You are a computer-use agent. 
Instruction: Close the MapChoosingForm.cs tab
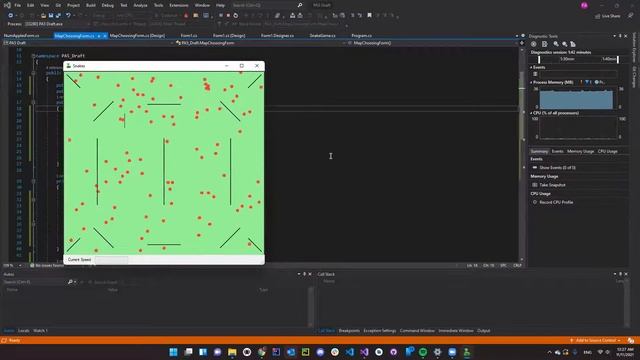104,36
